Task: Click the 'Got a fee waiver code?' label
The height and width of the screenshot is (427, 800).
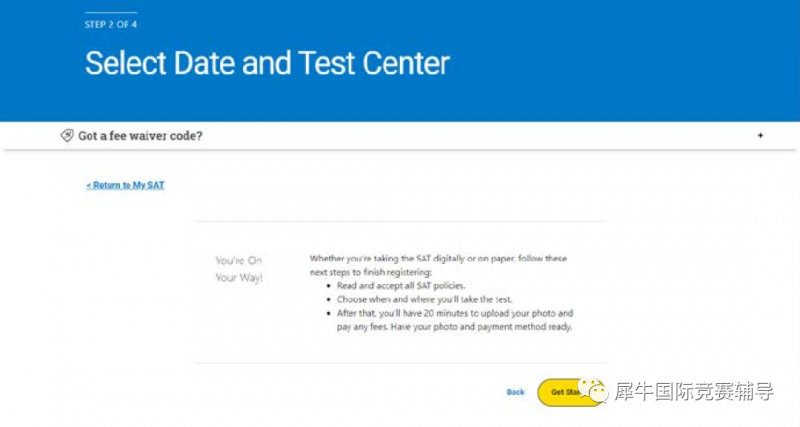Action: pos(140,136)
